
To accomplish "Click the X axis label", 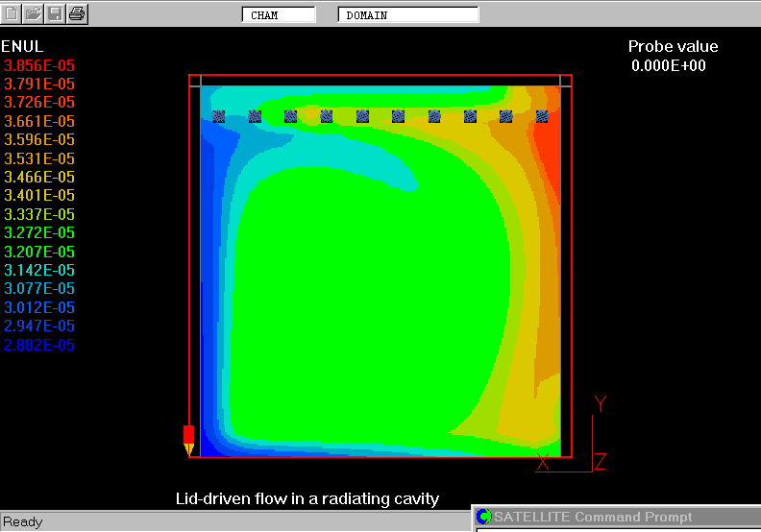I will click(x=543, y=463).
